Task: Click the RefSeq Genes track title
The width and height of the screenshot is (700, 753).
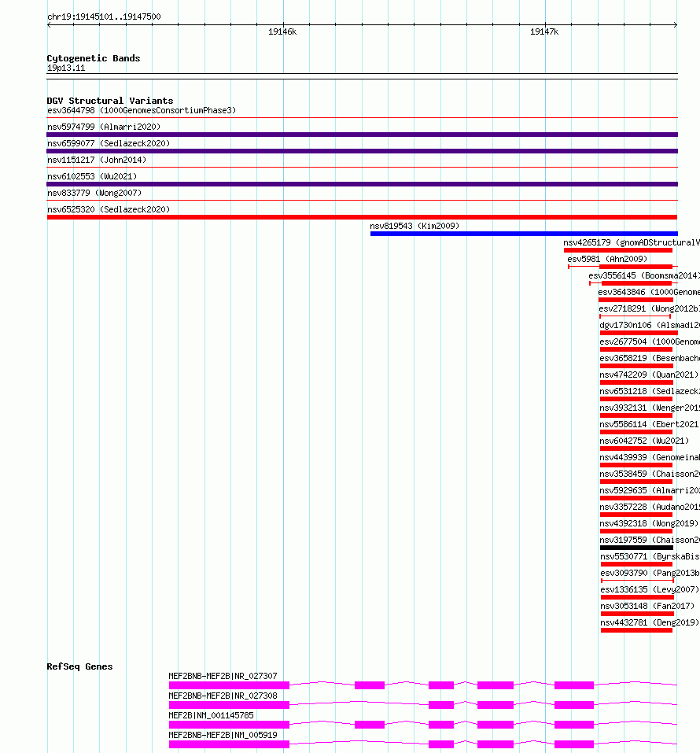Action: (x=79, y=666)
